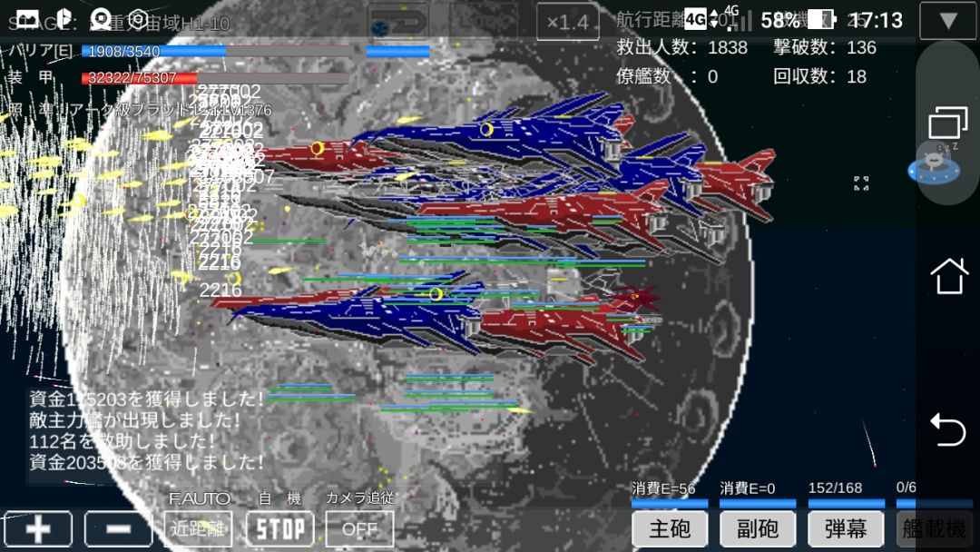
Task: Tap the バリア[E] label
Action: (40, 51)
